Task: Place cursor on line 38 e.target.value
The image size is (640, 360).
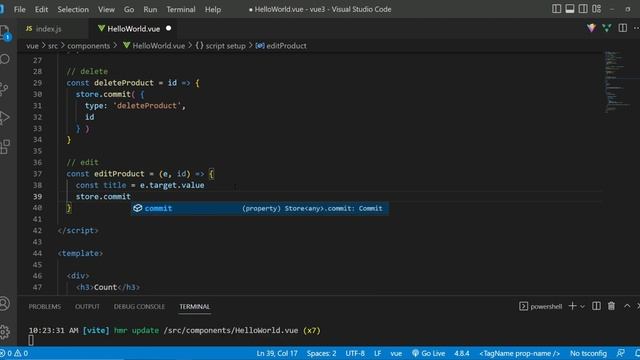Action: point(172,185)
